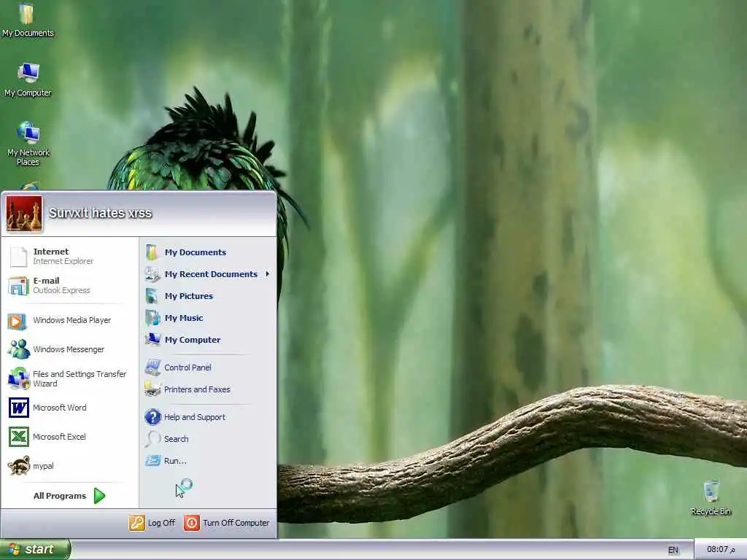Click the EN language indicator

point(673,550)
